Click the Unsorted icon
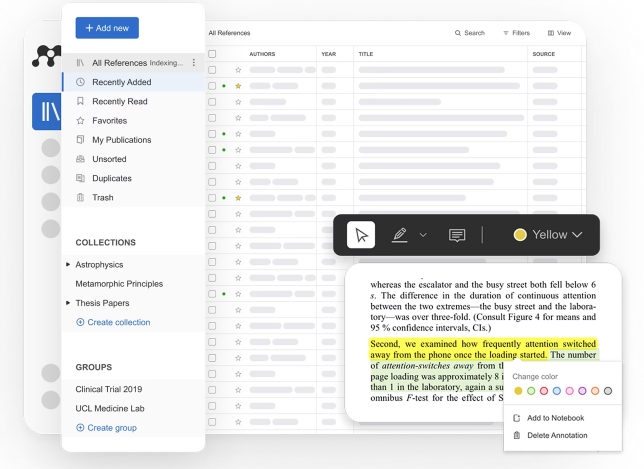Screen dimensions: 644x469 click(x=80, y=159)
